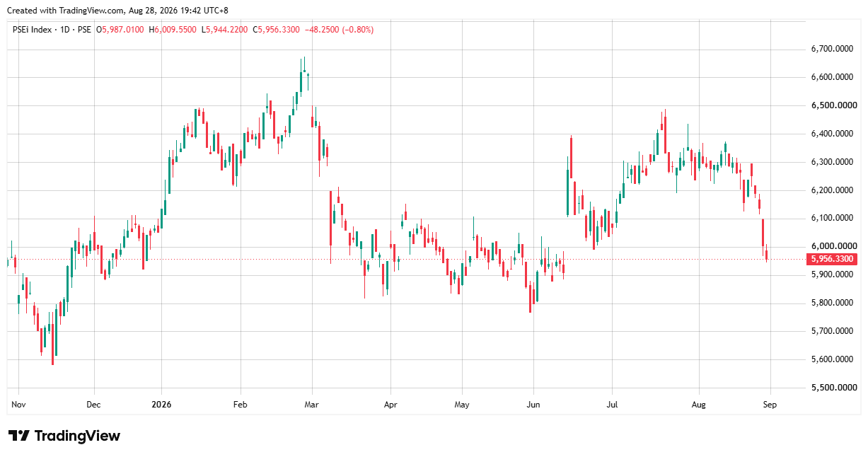868x457 pixels.
Task: Click the high value H6,009.5500
Action: coord(173,30)
